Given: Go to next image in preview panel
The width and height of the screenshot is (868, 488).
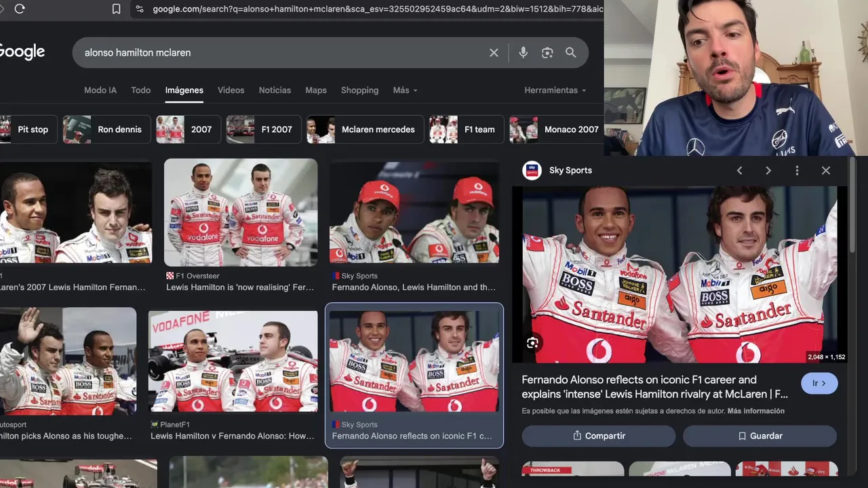Looking at the screenshot, I should [768, 170].
